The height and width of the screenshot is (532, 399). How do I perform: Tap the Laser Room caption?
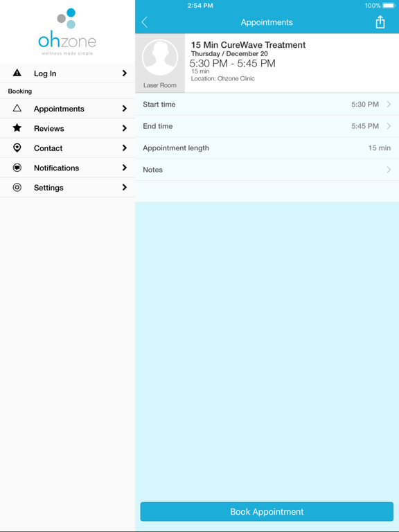pyautogui.click(x=160, y=85)
